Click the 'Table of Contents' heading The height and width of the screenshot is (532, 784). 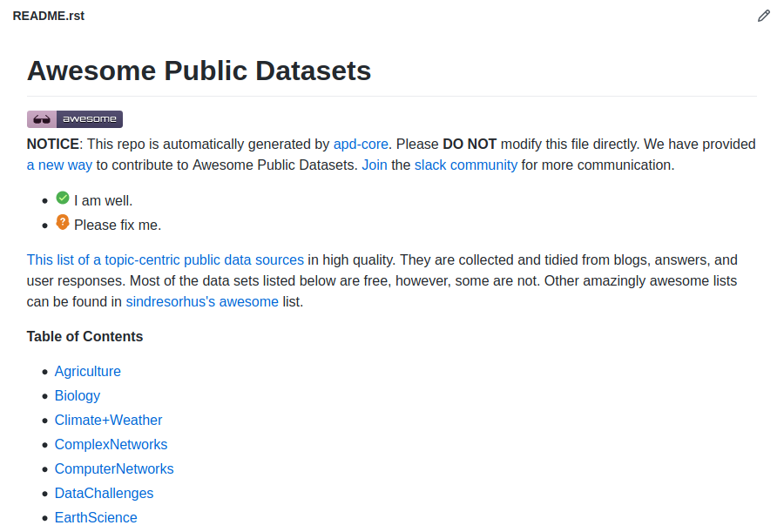click(85, 336)
